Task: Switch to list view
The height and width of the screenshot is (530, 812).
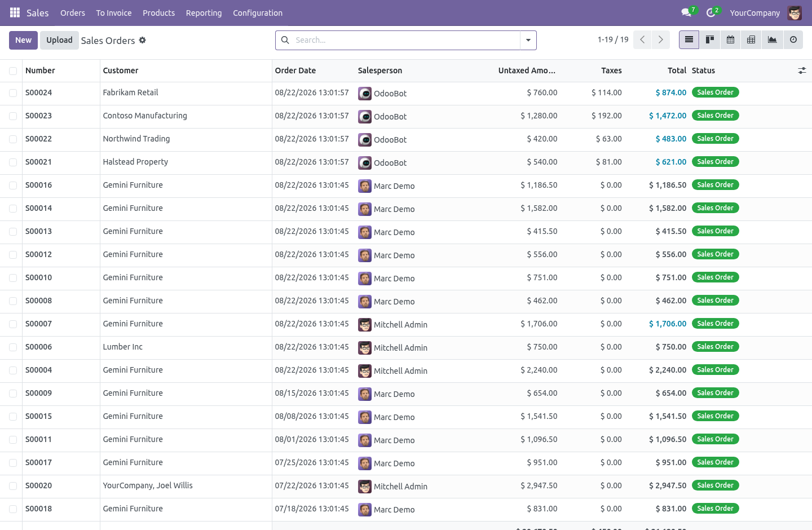Action: coord(689,39)
